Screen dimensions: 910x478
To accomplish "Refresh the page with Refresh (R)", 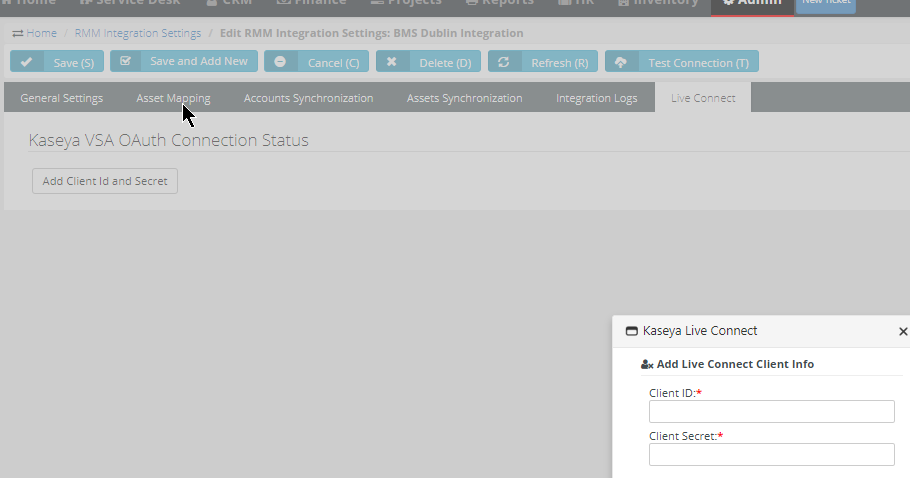I will 542,62.
